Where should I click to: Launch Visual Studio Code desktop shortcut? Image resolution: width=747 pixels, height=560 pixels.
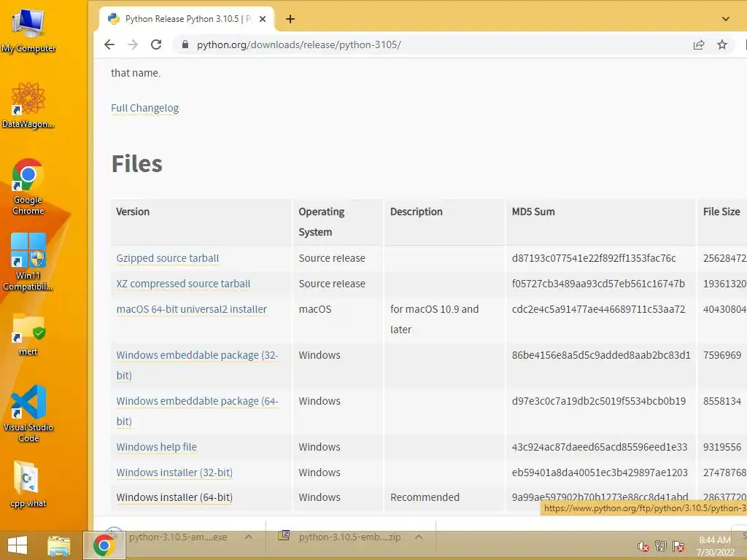click(x=28, y=413)
